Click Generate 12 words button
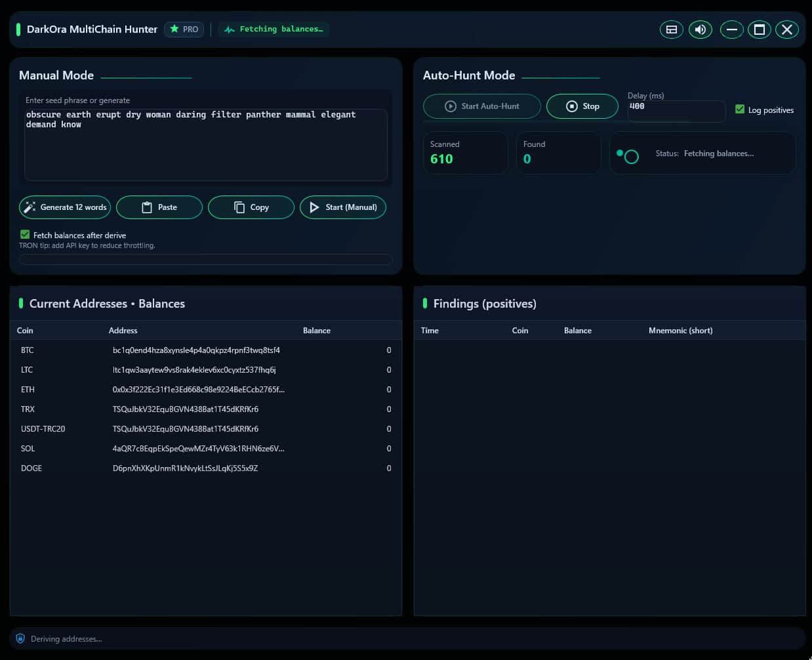The image size is (812, 660). pyautogui.click(x=65, y=207)
